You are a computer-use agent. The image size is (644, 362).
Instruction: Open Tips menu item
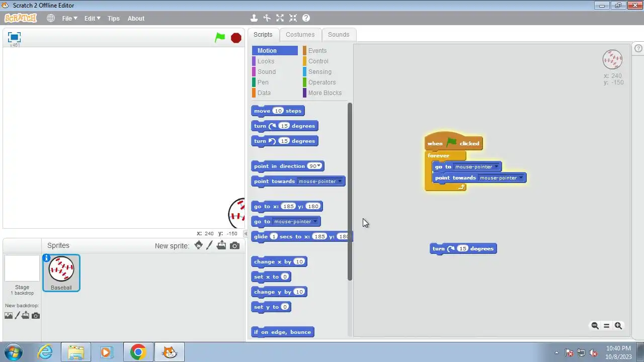click(114, 18)
